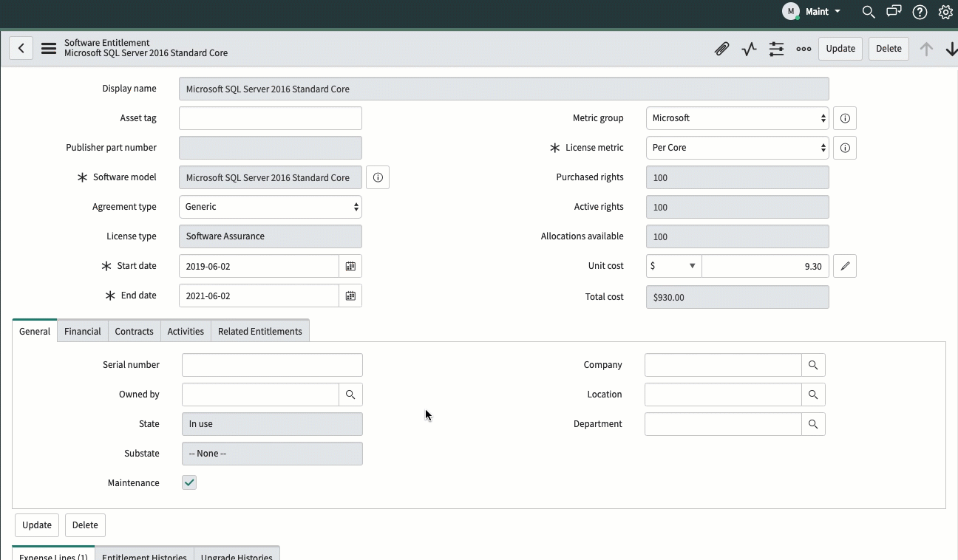Screen dimensions: 958x560
Task: Click the Publisher part number field
Action: coord(271,148)
